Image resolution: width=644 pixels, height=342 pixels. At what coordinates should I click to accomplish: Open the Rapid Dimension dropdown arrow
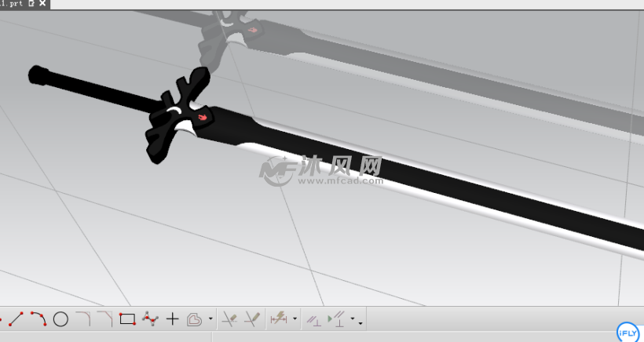[x=295, y=320]
